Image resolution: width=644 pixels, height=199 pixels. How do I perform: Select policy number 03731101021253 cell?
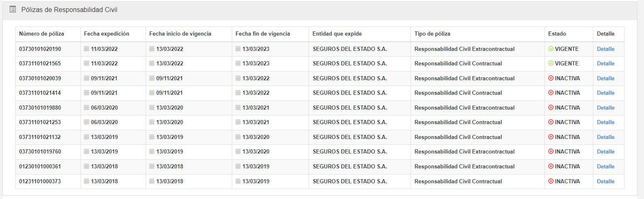point(40,122)
